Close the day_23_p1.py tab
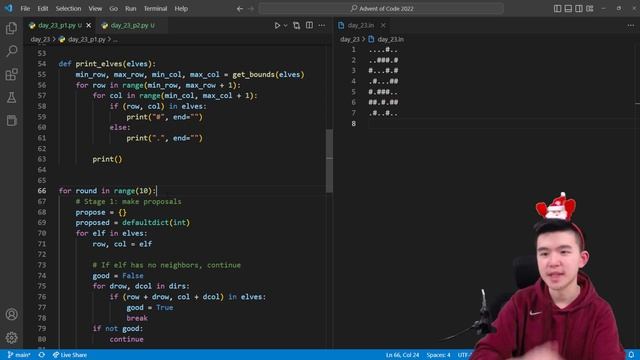 click(x=89, y=25)
